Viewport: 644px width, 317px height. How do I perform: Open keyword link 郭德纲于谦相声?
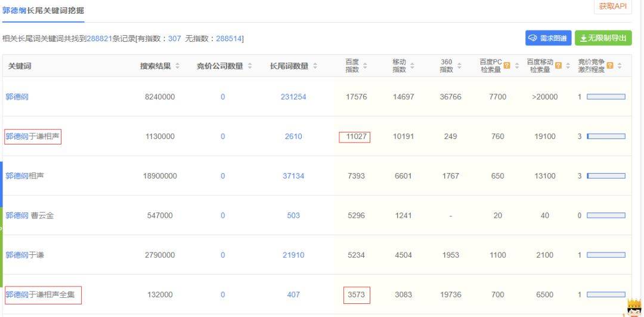click(x=33, y=137)
